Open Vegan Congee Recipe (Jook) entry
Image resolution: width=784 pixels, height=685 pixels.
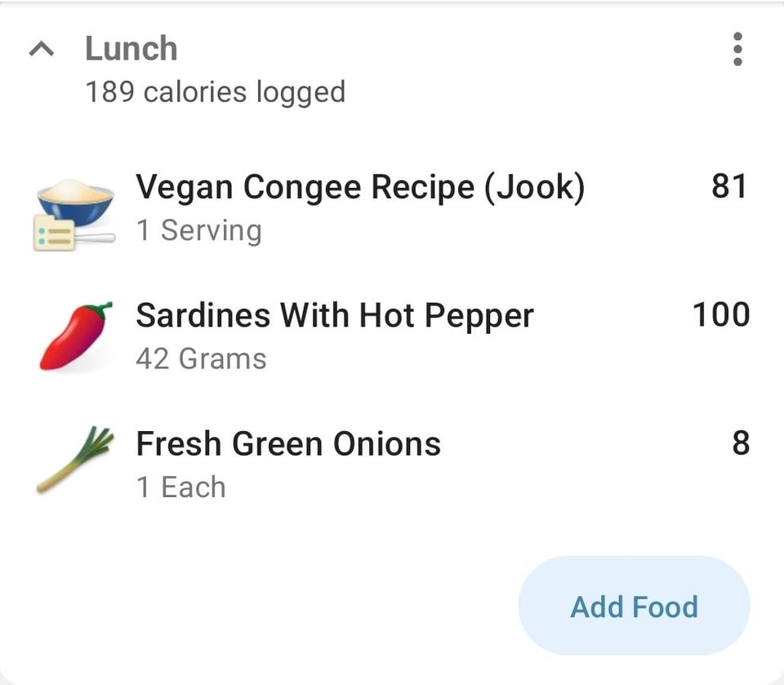359,187
